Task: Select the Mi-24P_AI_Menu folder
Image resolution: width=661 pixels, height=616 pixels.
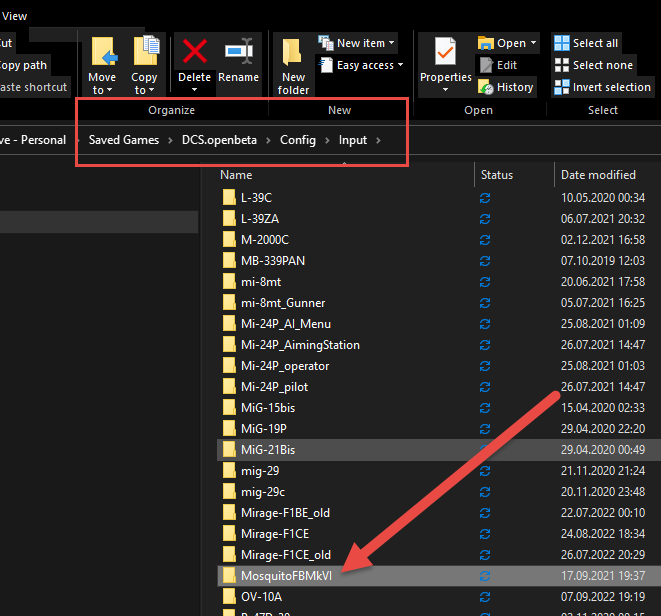Action: [286, 324]
